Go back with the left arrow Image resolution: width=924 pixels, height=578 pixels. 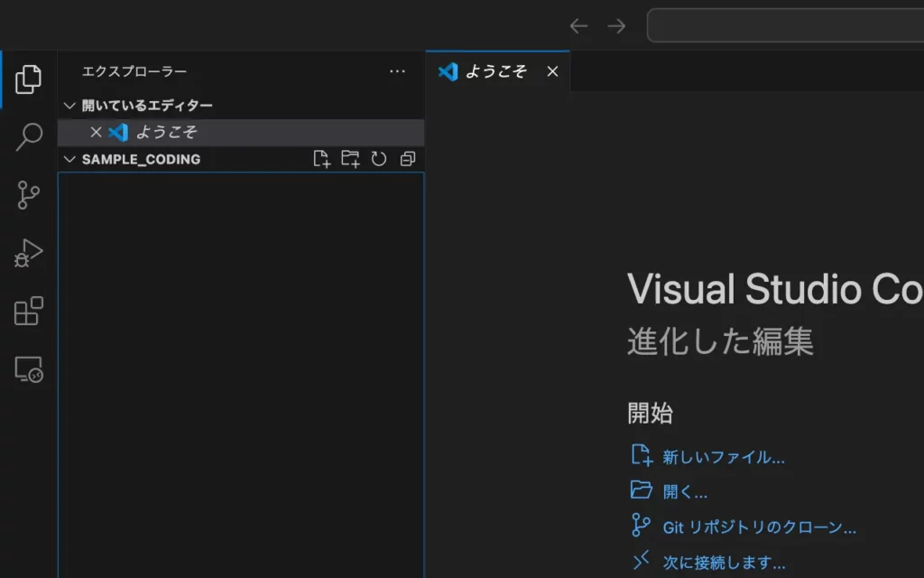[x=578, y=26]
